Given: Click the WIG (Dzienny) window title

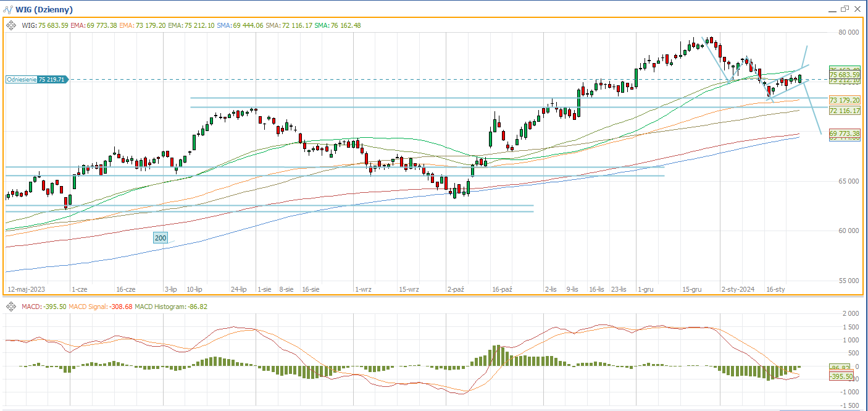Looking at the screenshot, I should pyautogui.click(x=44, y=9).
